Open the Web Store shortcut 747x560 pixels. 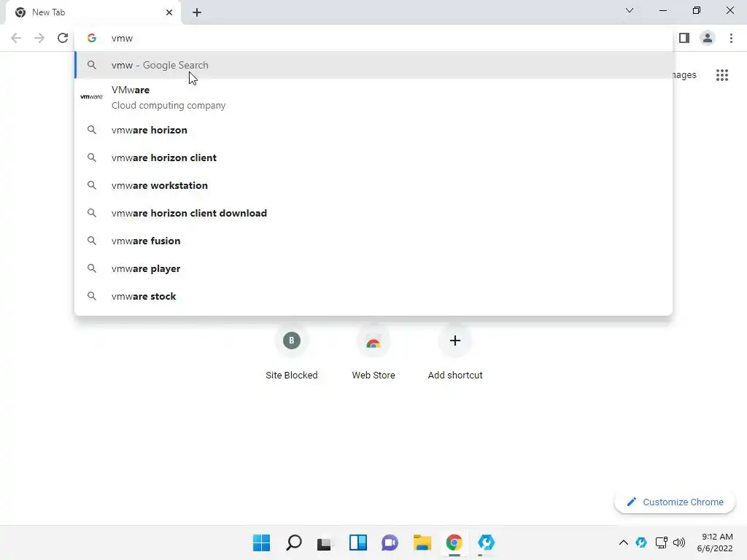pos(373,352)
